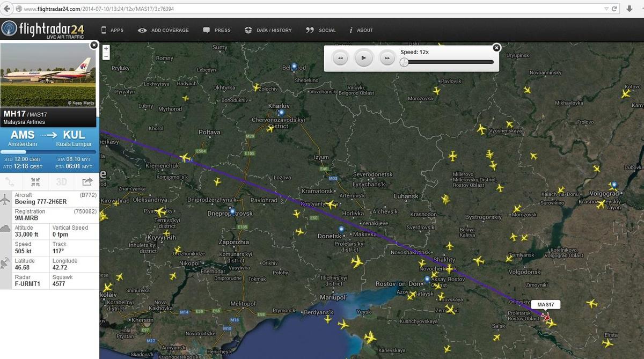Toggle the 3D view button
The width and height of the screenshot is (644, 359).
coord(61,182)
